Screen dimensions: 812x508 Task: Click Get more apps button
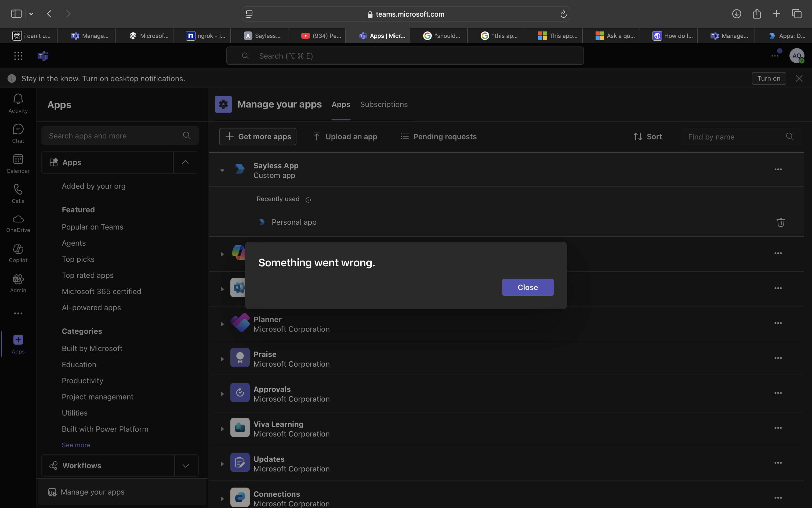coord(258,137)
